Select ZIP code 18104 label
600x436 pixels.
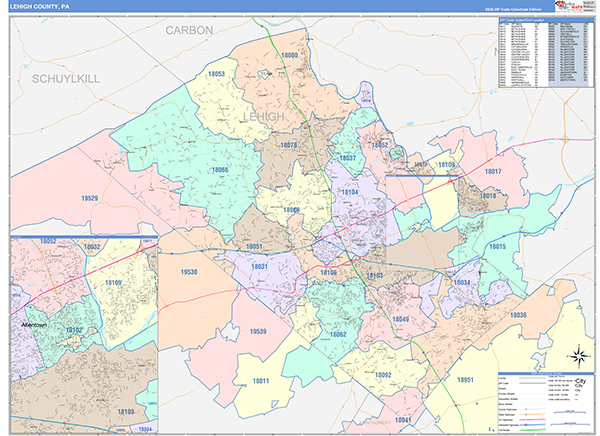pos(350,192)
